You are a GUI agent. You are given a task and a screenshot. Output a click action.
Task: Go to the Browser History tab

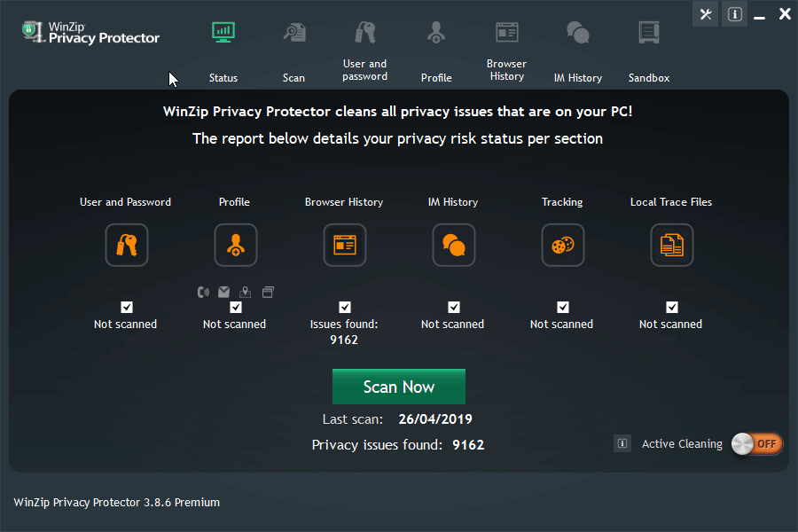coord(506,51)
